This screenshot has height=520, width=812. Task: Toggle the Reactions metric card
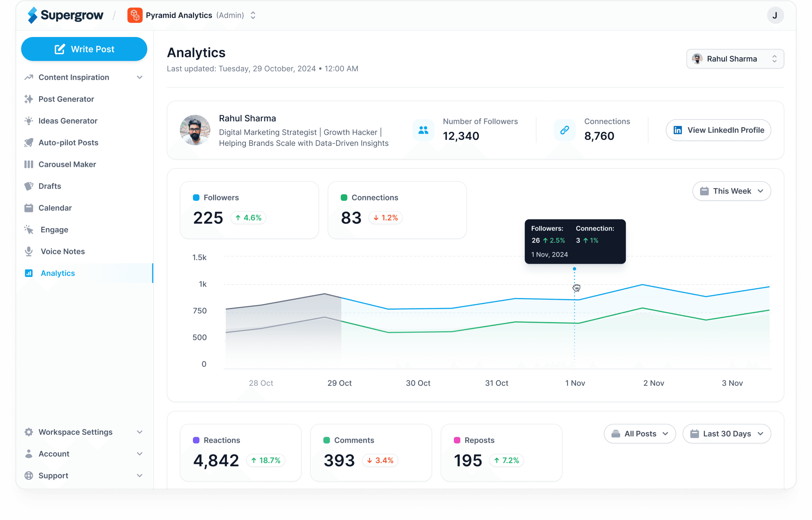click(x=240, y=452)
